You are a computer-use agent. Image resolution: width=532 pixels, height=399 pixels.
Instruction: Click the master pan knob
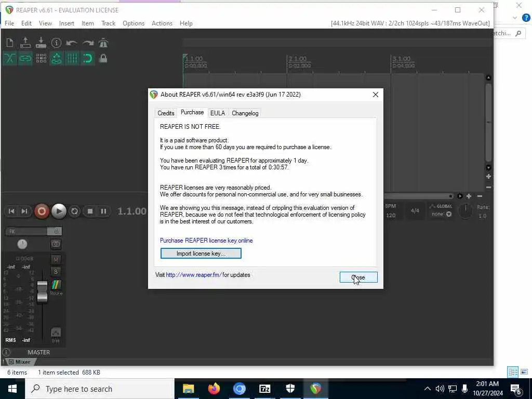(22, 244)
